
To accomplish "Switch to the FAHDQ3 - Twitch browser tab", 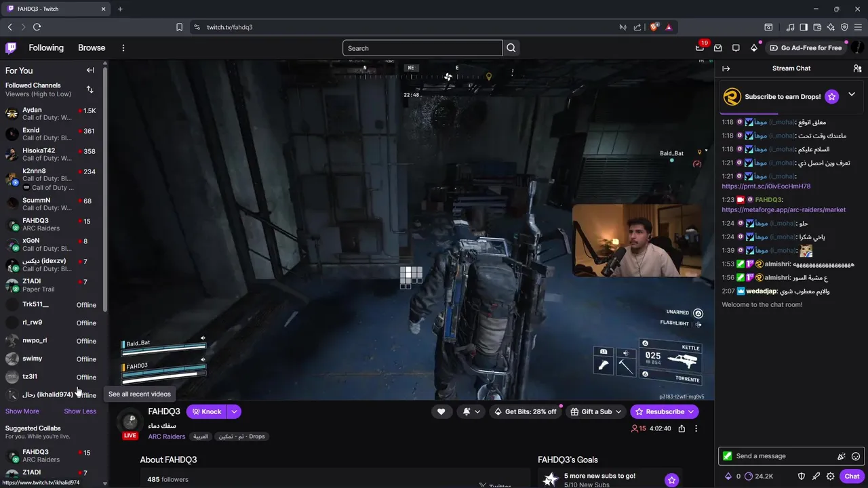I will 54,9.
